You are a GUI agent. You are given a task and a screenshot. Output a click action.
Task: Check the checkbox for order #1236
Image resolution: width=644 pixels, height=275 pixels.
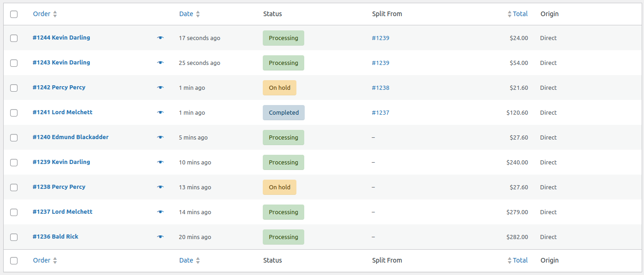(14, 237)
